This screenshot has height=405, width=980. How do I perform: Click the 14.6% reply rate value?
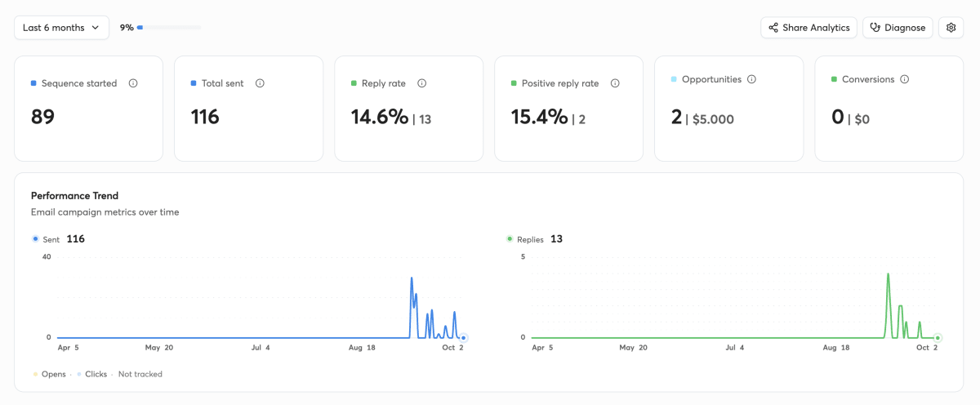[x=380, y=117]
